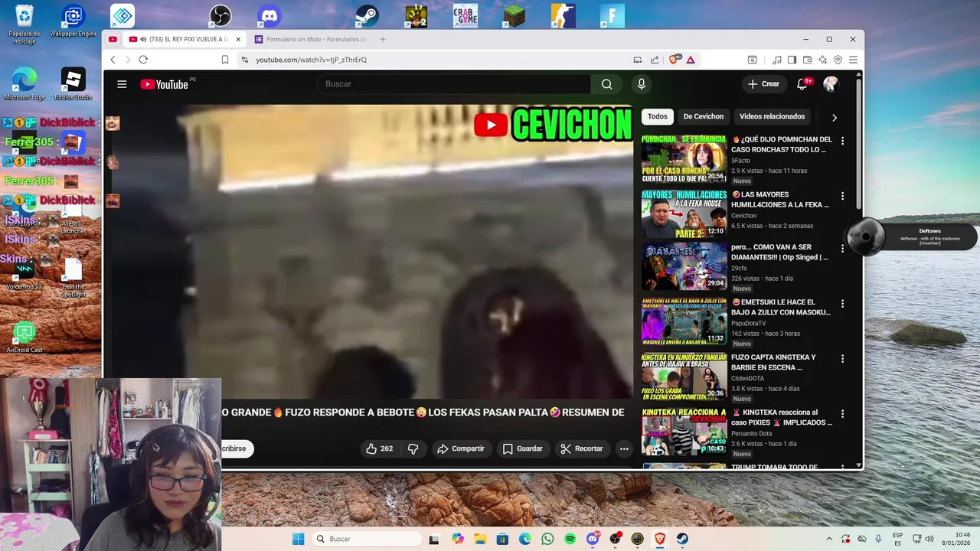Open Discord from desktop top icons

click(x=269, y=15)
